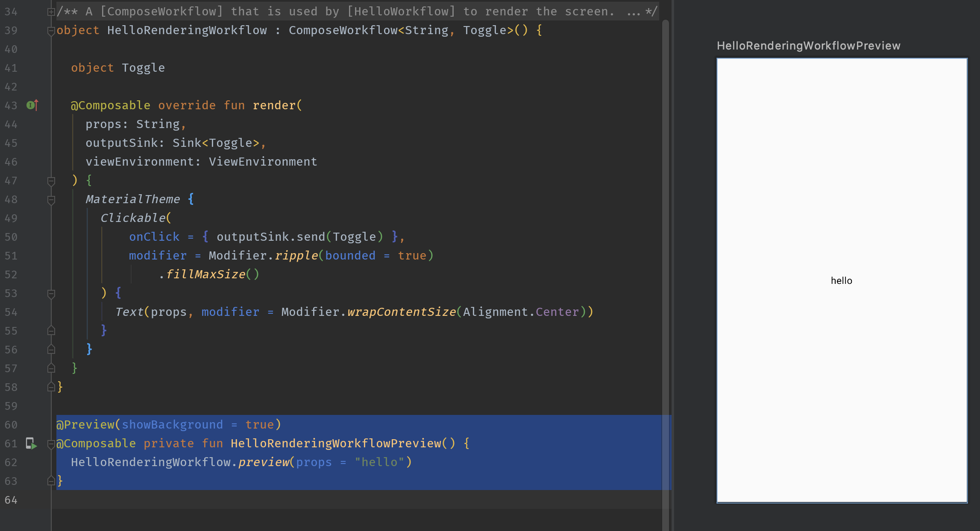The height and width of the screenshot is (531, 980).
Task: Click the [ComposeWorkflow] reference in doc comment
Action: pyautogui.click(x=161, y=12)
